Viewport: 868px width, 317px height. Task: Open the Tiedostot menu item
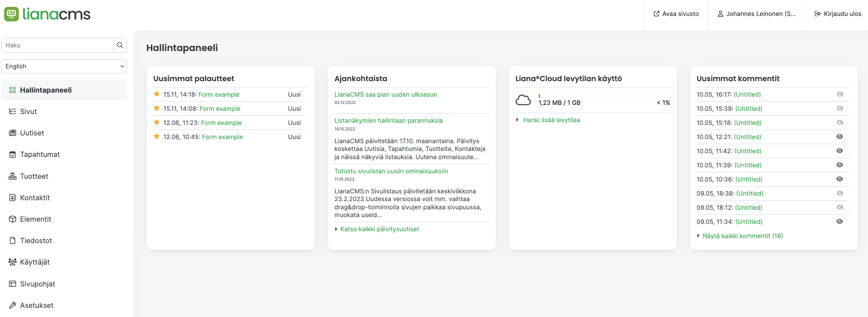(64, 240)
